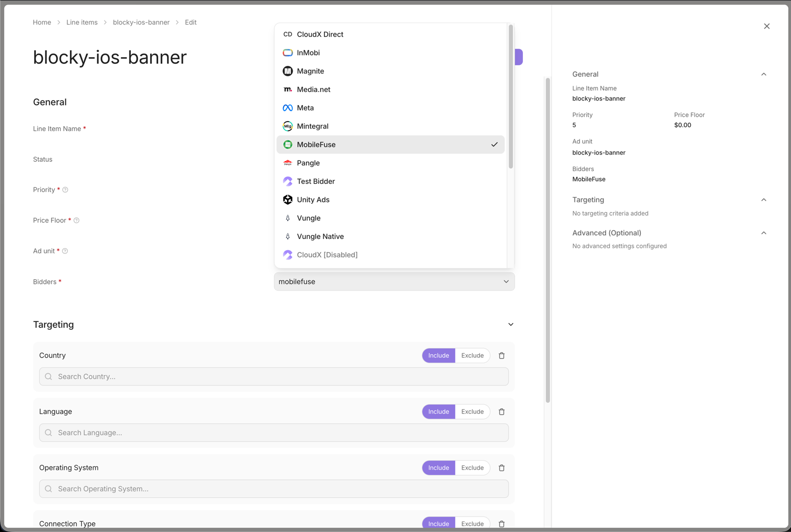This screenshot has width=791, height=532.
Task: Click the purple button behind the dropdown
Action: pos(518,57)
